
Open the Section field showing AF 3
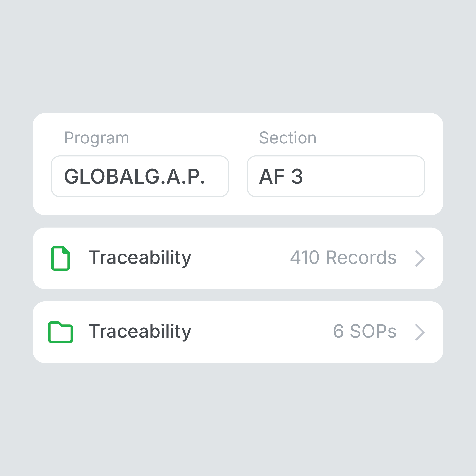[x=336, y=176]
